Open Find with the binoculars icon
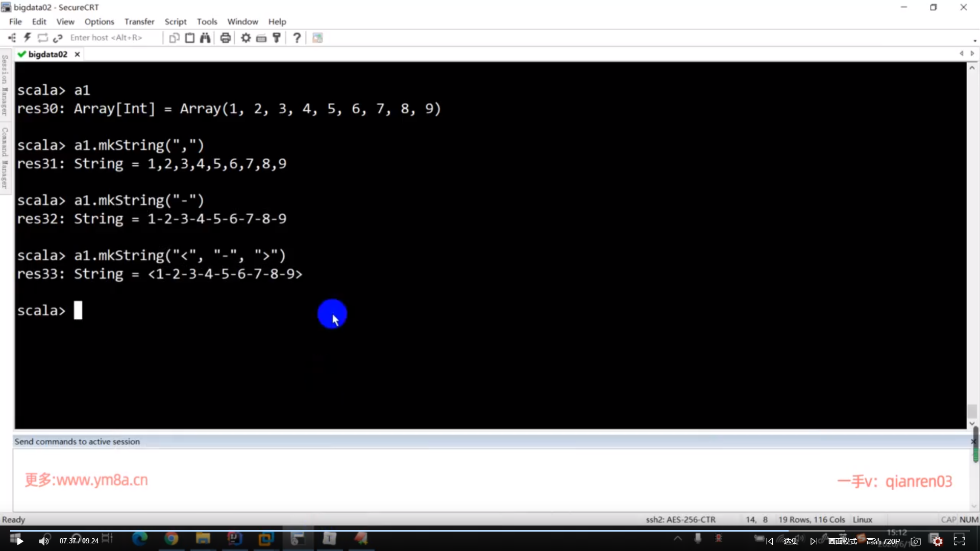Viewport: 980px width, 551px height. pos(205,38)
